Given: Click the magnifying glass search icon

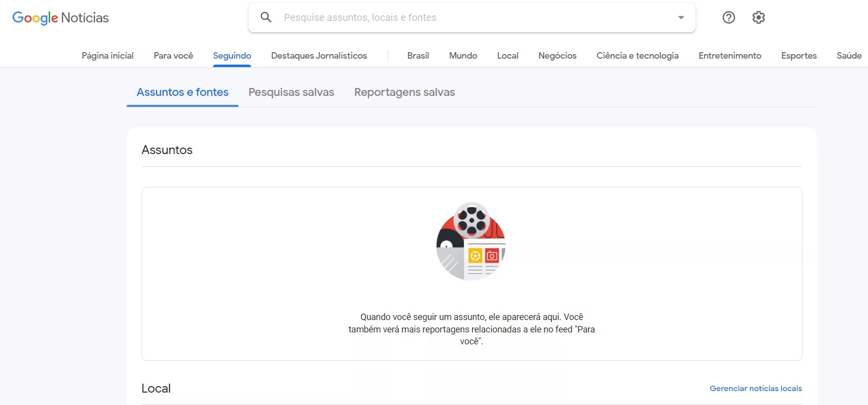Looking at the screenshot, I should (266, 17).
